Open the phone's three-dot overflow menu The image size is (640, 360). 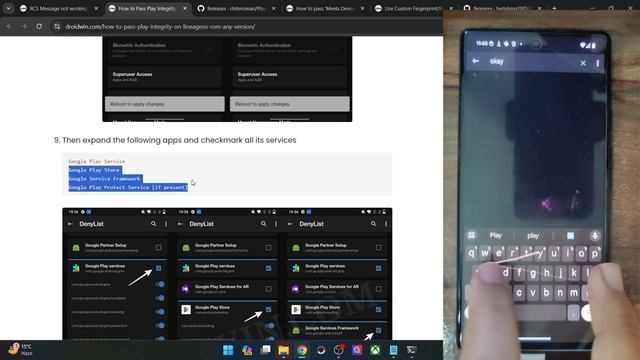point(597,63)
